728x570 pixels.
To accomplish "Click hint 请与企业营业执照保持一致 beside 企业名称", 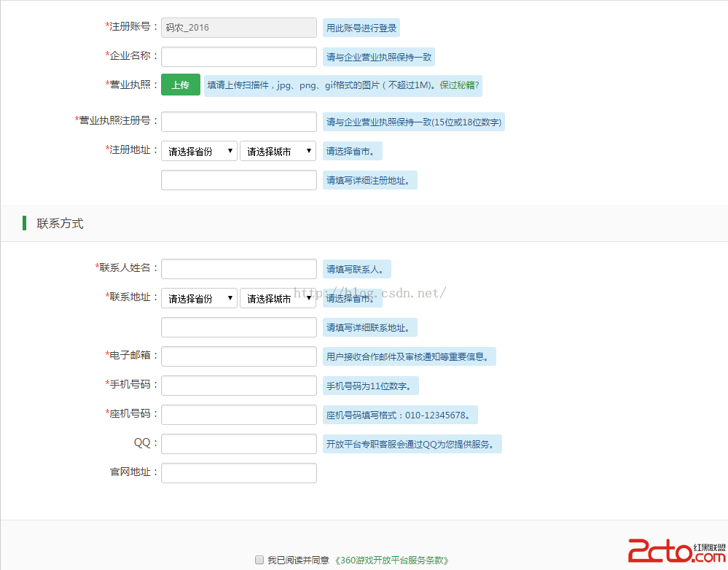I will tap(379, 57).
